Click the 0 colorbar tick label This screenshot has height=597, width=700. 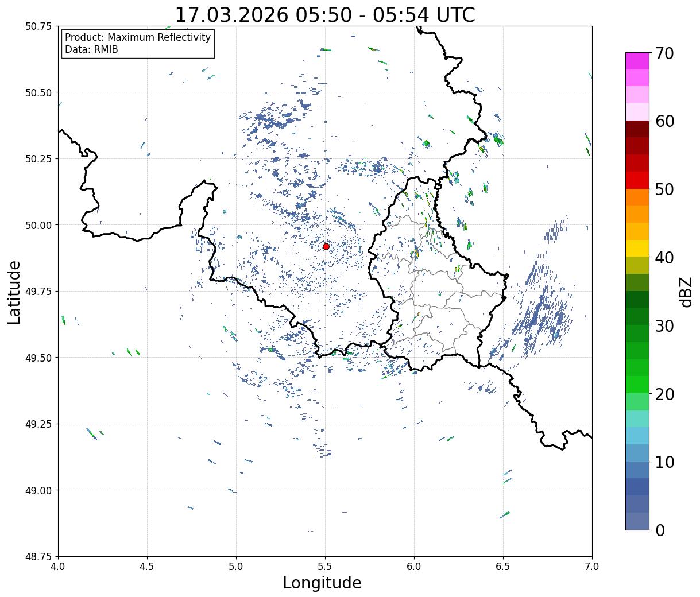pyautogui.click(x=659, y=530)
